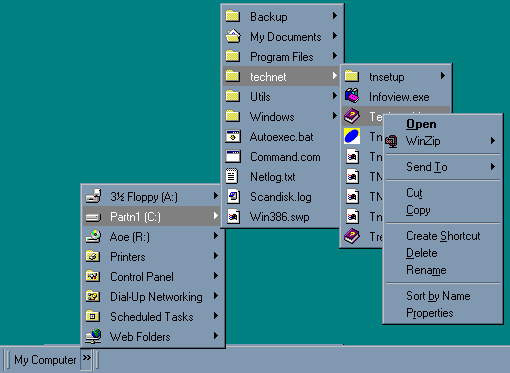Expand the Send To submenu arrow
The image size is (510, 373).
coord(493,167)
